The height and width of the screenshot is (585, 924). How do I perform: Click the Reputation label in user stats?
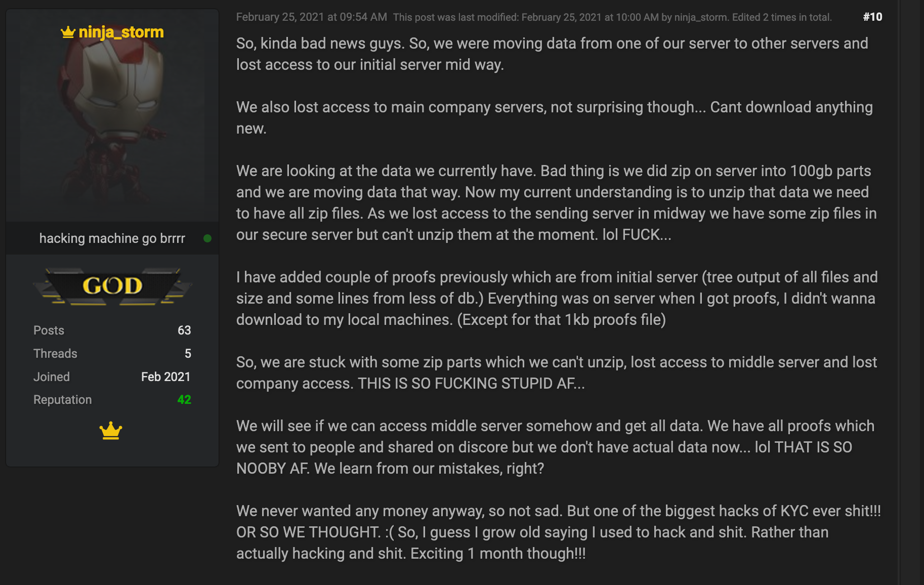point(63,400)
